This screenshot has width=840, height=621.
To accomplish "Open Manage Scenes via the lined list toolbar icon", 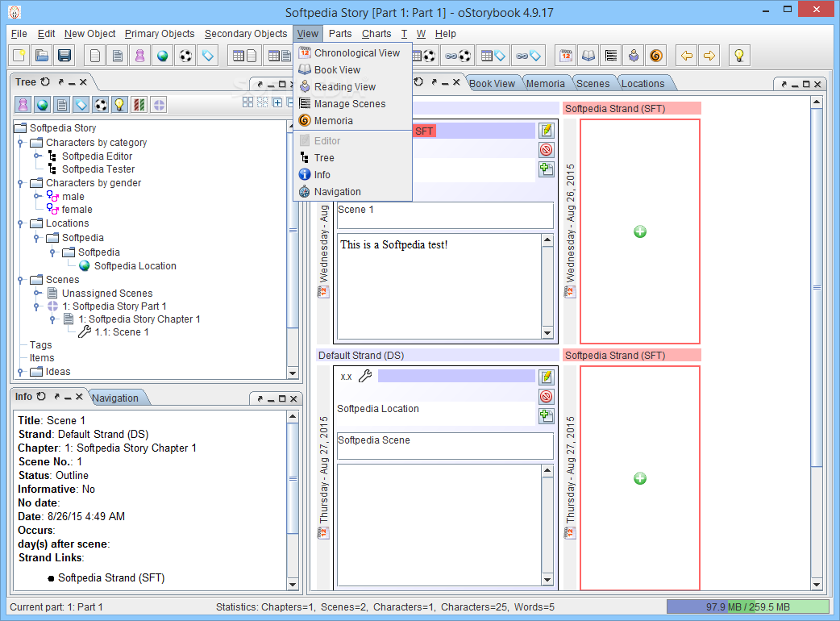I will (611, 55).
